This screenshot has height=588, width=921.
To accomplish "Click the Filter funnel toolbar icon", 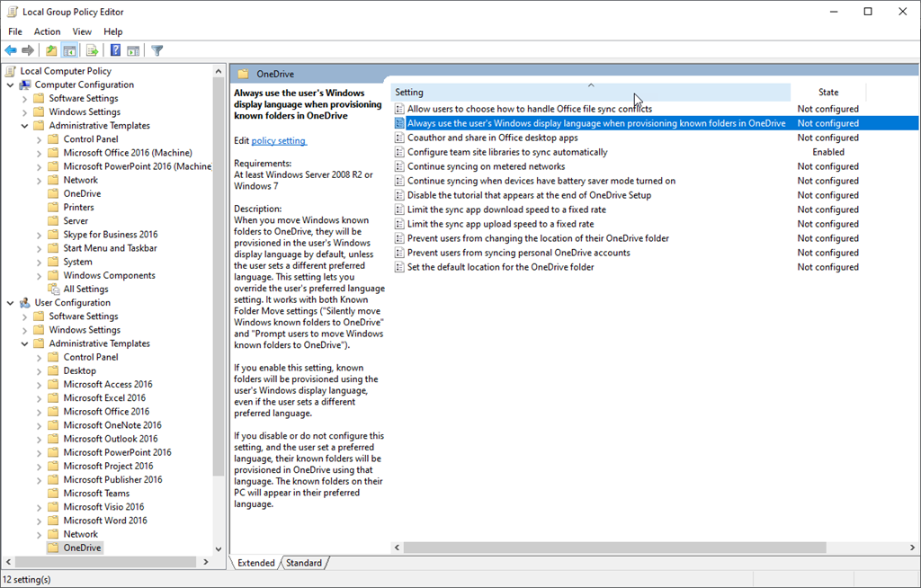I will pos(157,50).
